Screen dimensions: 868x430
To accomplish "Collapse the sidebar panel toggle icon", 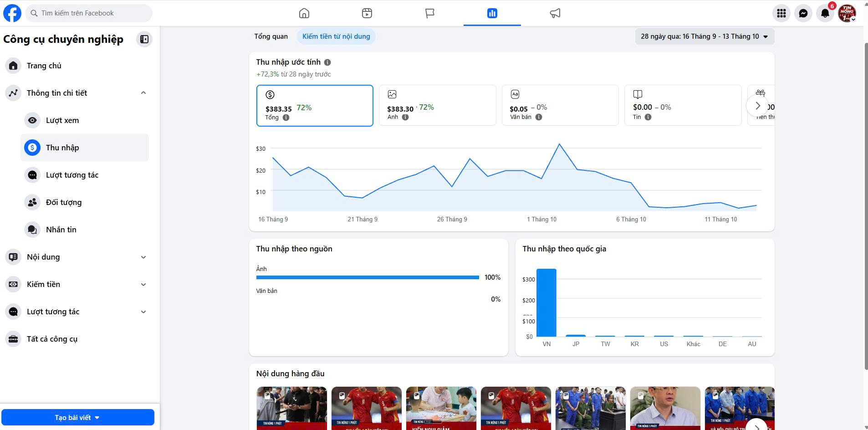I will tap(144, 39).
